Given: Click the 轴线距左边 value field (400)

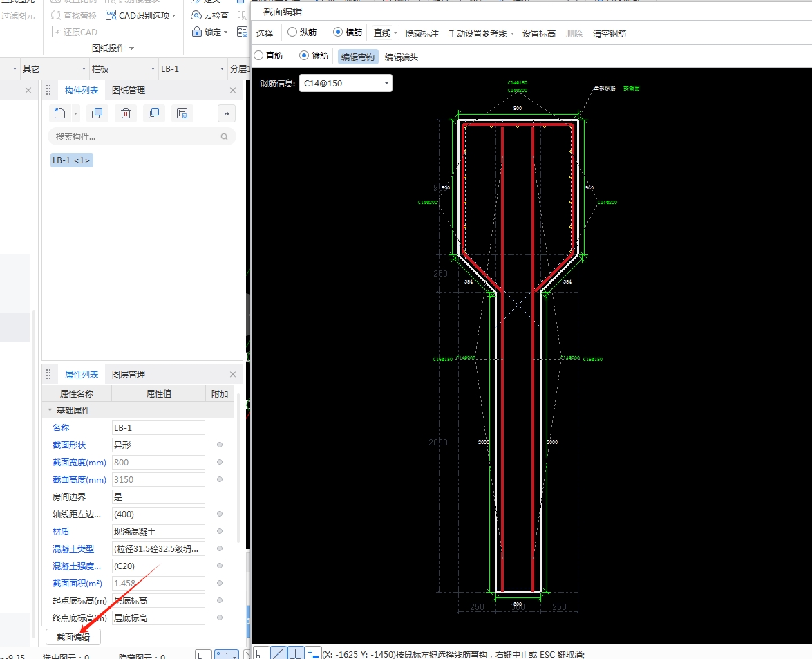Looking at the screenshot, I should (158, 514).
